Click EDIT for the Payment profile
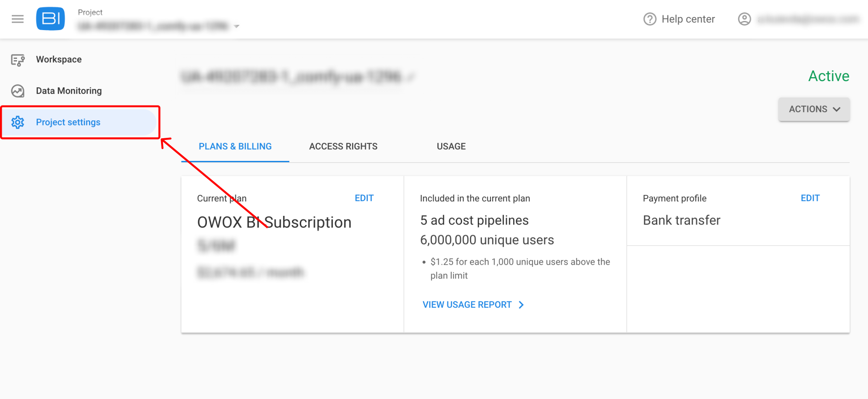Image resolution: width=868 pixels, height=399 pixels. coord(810,198)
